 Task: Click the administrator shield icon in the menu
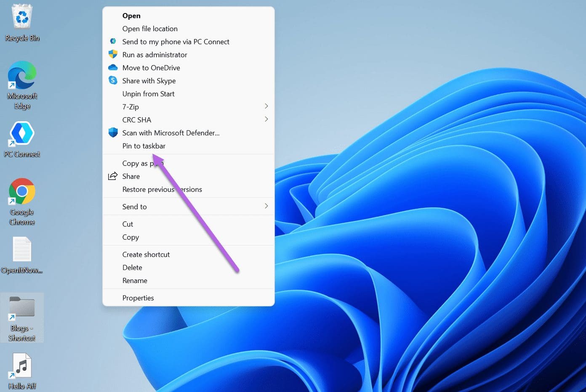[x=113, y=54]
